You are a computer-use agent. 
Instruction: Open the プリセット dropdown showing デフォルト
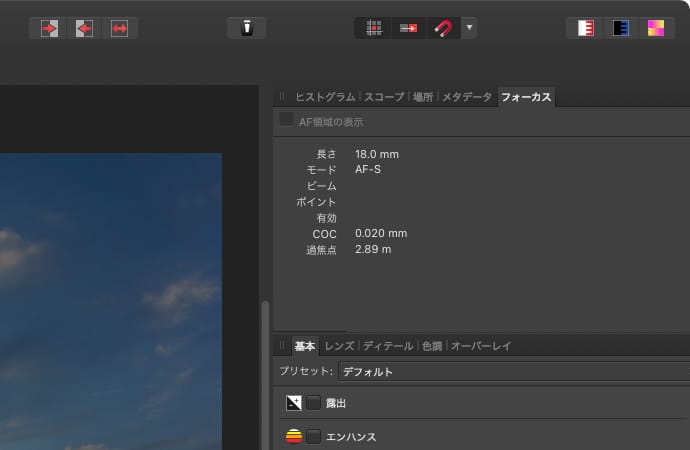click(x=510, y=371)
